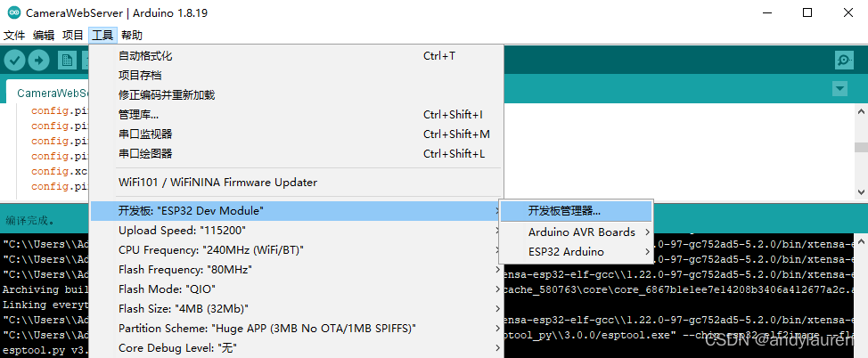The image size is (868, 358).
Task: Click the Arduino logo in title bar
Action: point(12,13)
